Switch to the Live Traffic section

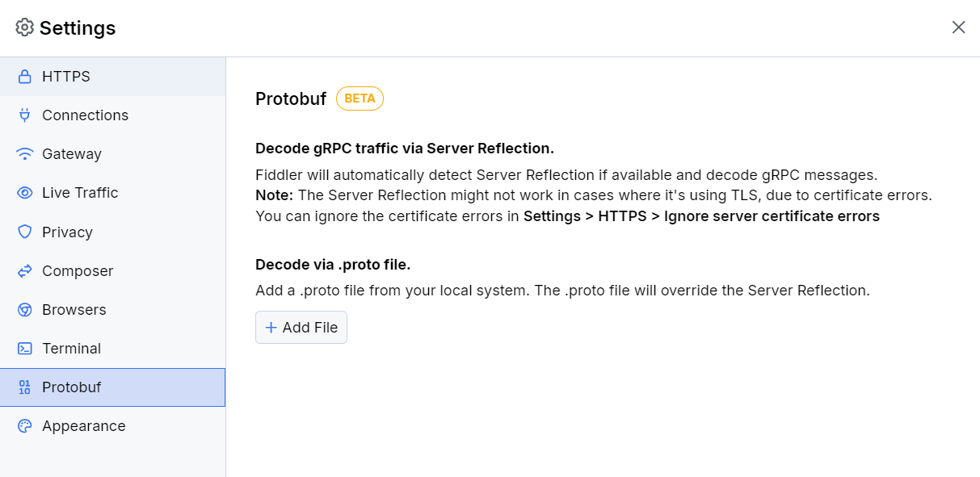pyautogui.click(x=79, y=192)
